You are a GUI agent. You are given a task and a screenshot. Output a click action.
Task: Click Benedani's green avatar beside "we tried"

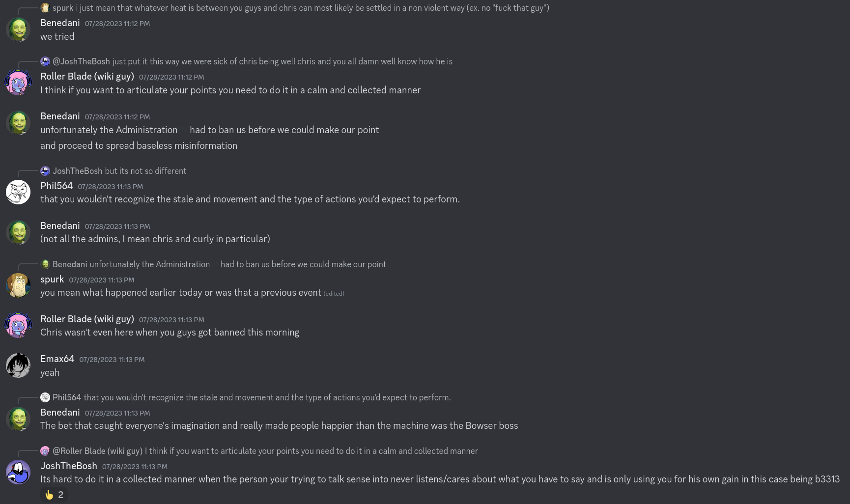[x=18, y=29]
